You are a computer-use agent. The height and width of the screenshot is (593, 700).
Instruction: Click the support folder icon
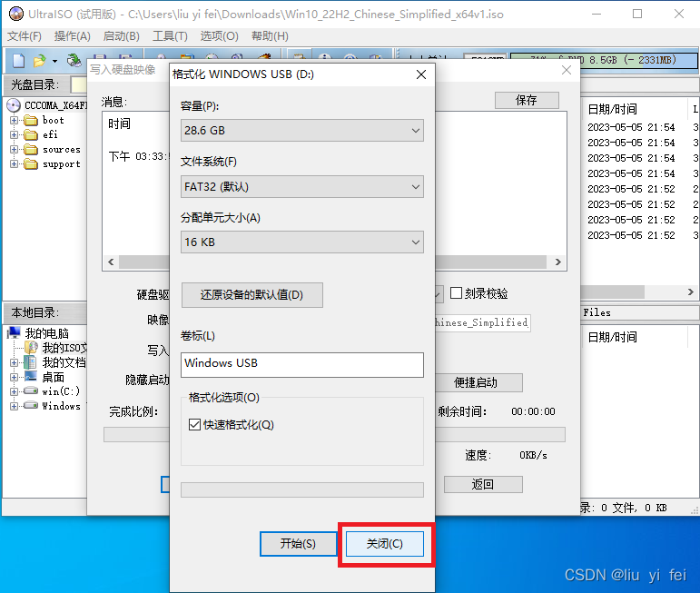click(30, 164)
